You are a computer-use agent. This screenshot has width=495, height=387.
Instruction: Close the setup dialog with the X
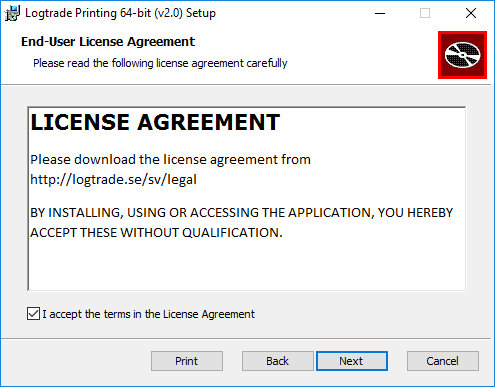click(x=471, y=13)
